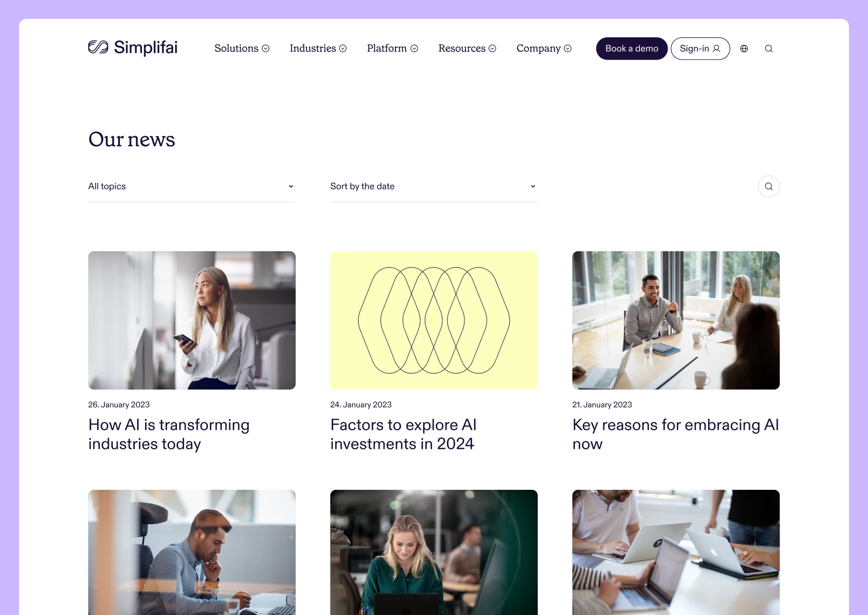
Task: Click the chevron icon next to Solutions
Action: pos(266,49)
